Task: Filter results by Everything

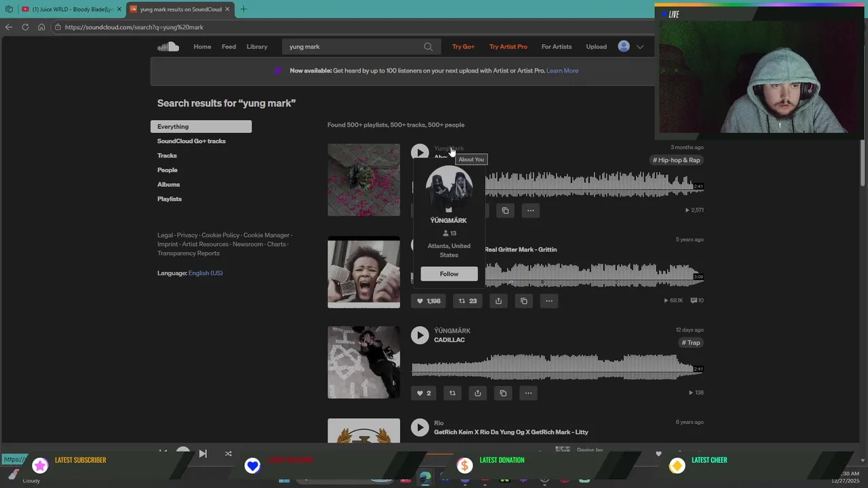Action: (x=201, y=127)
